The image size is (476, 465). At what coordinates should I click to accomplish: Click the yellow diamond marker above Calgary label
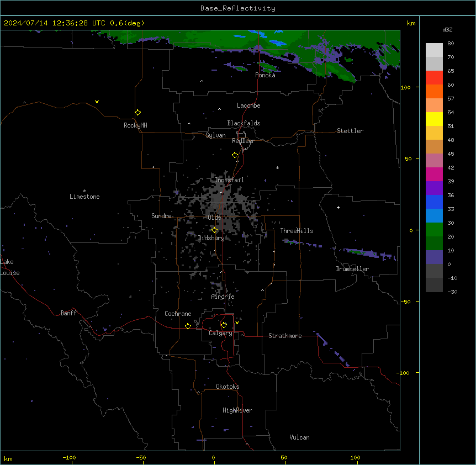pyautogui.click(x=224, y=325)
